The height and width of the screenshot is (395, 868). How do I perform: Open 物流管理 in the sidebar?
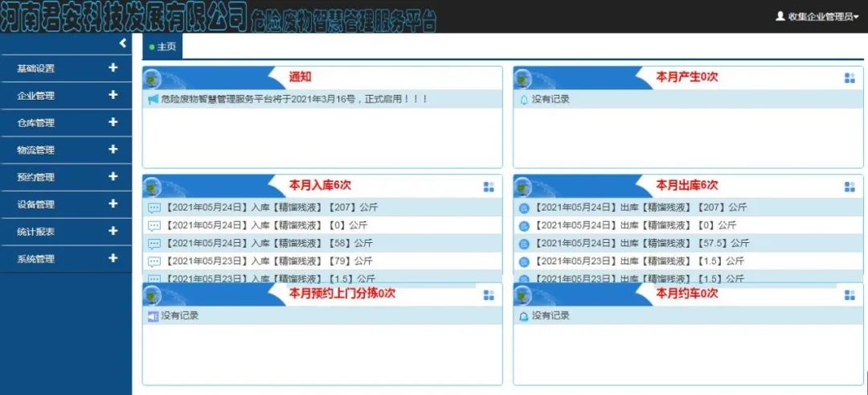pos(35,150)
